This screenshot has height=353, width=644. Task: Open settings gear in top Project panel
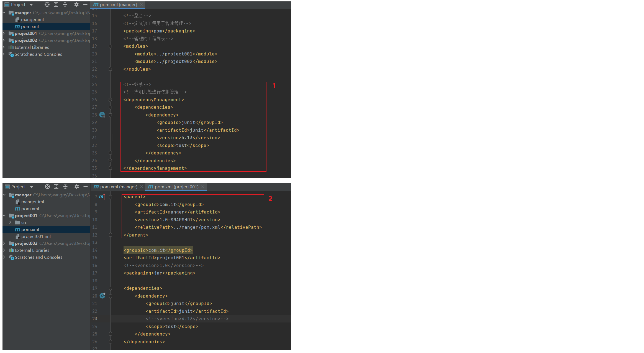76,4
